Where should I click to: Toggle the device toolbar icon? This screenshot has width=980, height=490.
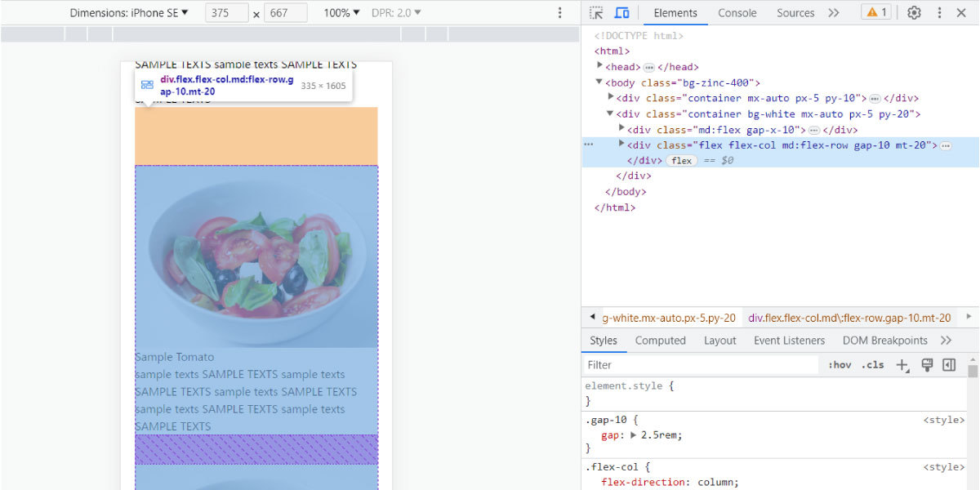(x=621, y=12)
